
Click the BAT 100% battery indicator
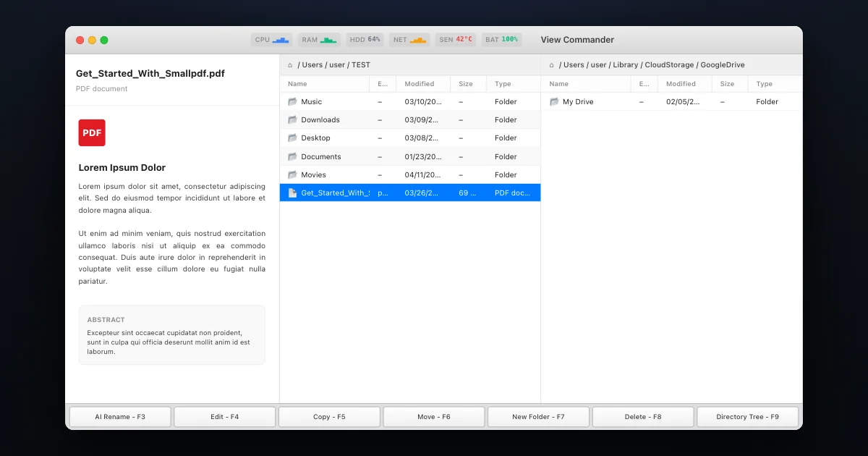click(501, 40)
